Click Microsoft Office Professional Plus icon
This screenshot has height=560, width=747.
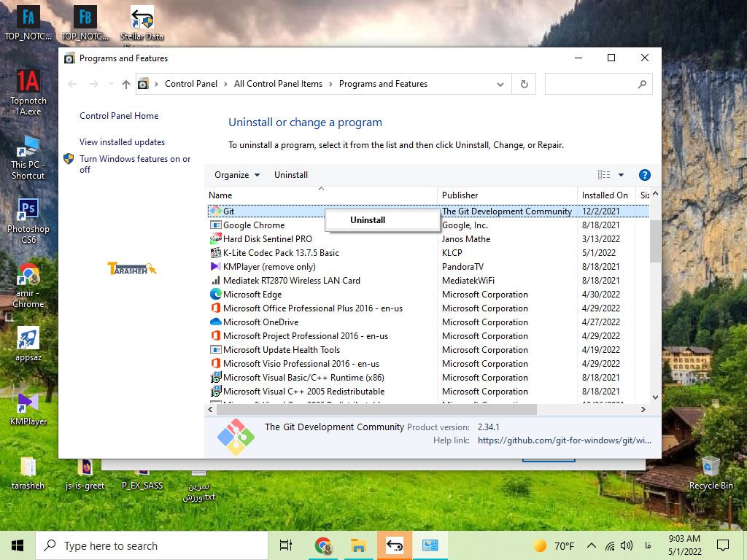pyautogui.click(x=216, y=308)
